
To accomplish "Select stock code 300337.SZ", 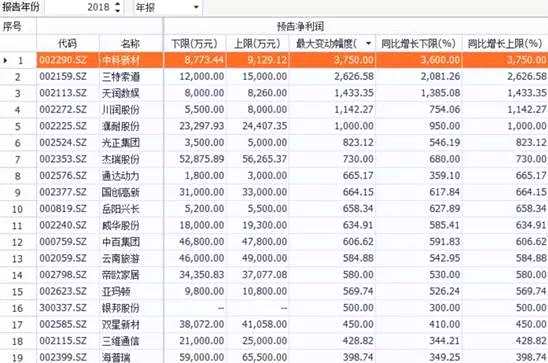I will pos(63,308).
